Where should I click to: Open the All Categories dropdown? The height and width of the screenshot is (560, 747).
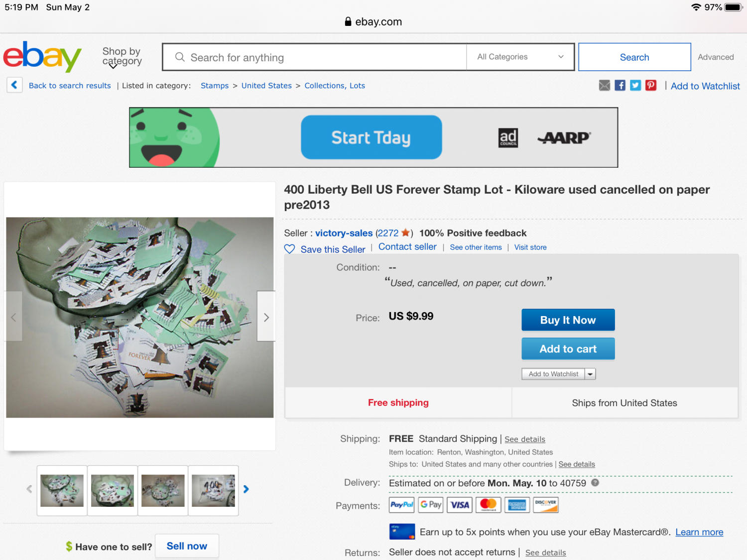click(520, 57)
